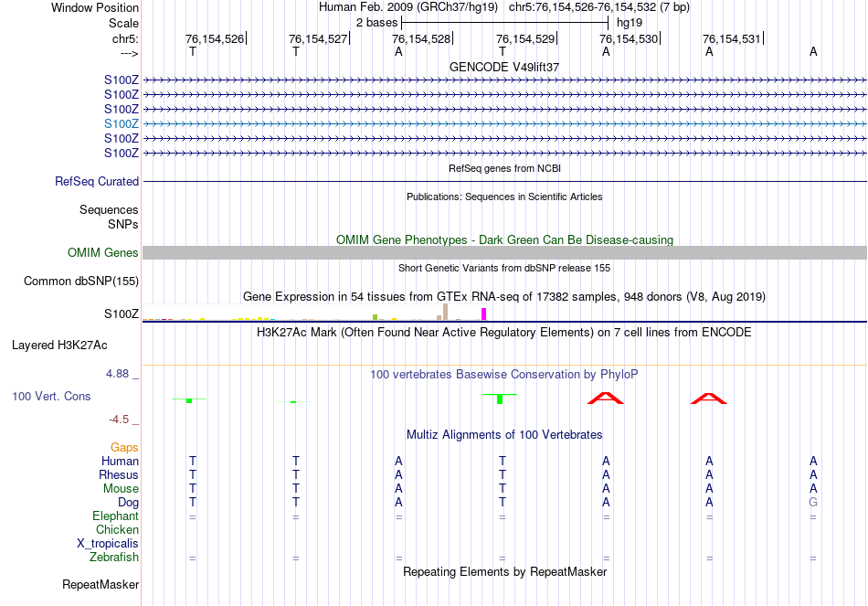Click the ---> strand direction label
Image resolution: width=868 pixels, height=606 pixels.
[129, 53]
